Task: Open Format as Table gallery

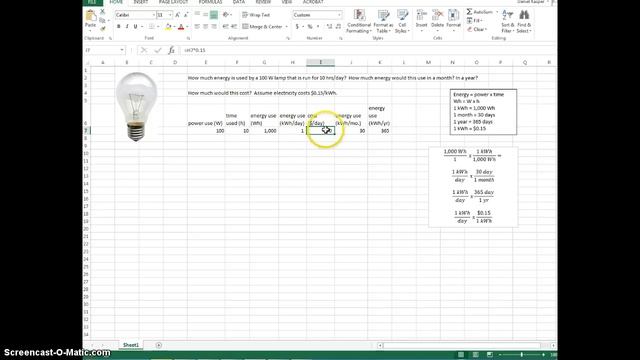Action: [383, 21]
